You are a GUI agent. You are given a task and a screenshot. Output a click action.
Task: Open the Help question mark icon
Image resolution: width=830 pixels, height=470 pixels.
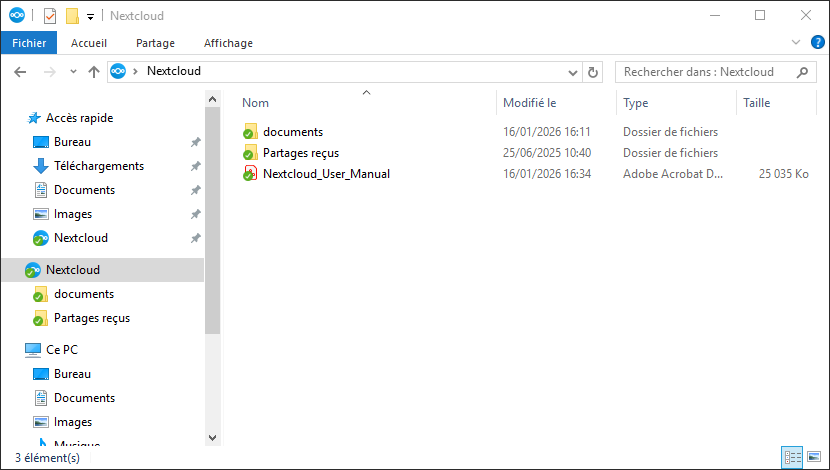[817, 43]
